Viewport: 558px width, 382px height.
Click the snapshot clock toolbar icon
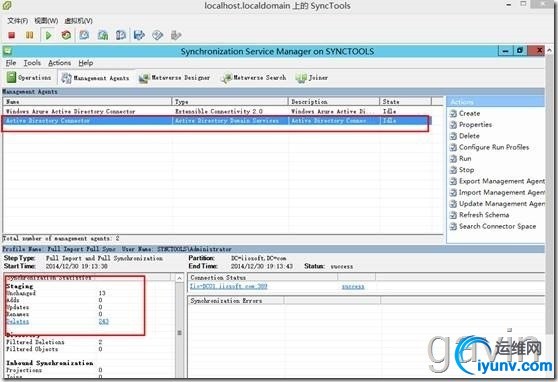point(84,35)
